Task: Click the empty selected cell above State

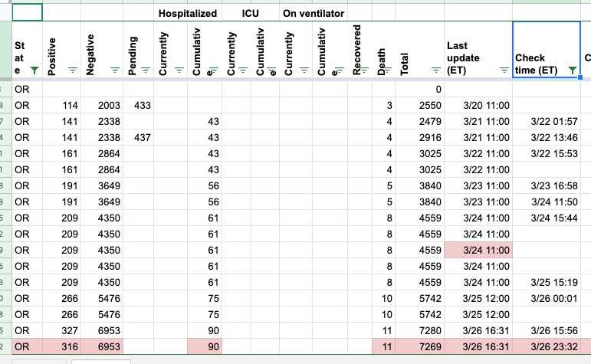Action: pyautogui.click(x=27, y=12)
